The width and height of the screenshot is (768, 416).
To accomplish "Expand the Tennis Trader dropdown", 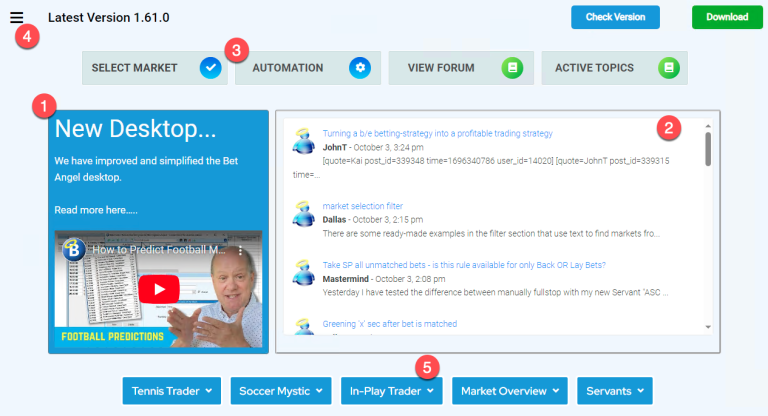I will pos(172,391).
